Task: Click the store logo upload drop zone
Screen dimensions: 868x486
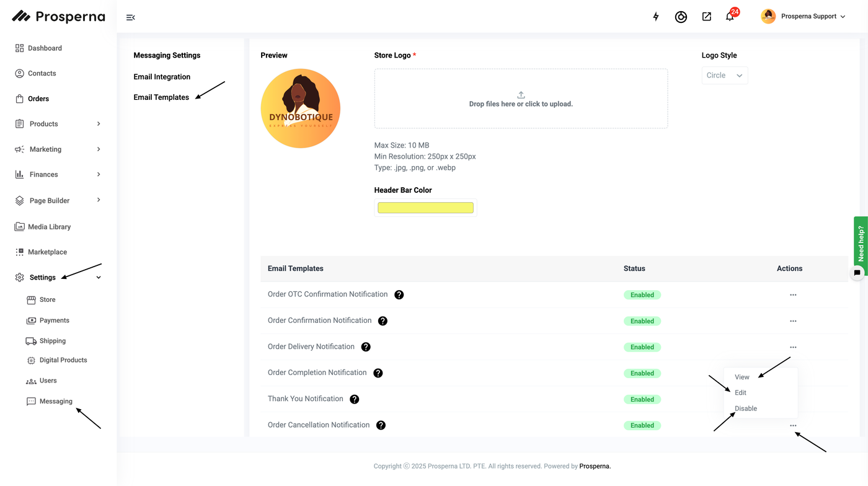Action: 521,99
